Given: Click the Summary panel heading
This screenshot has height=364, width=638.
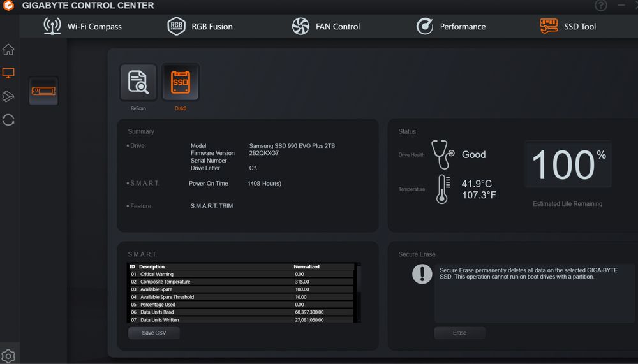Looking at the screenshot, I should tap(141, 131).
